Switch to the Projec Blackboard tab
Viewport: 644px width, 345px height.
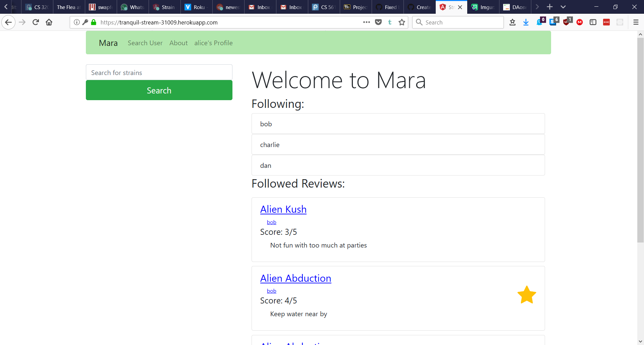click(x=356, y=7)
